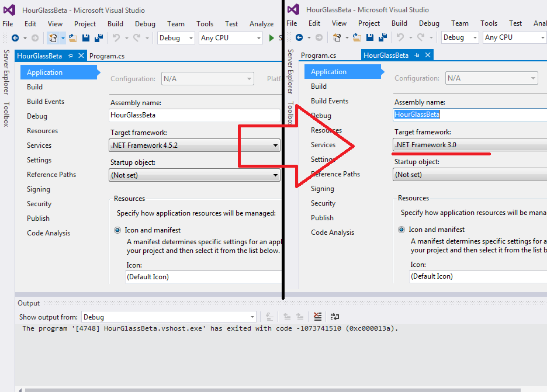Image resolution: width=547 pixels, height=392 pixels.
Task: Click Clear All icon in Output panel
Action: click(x=317, y=317)
